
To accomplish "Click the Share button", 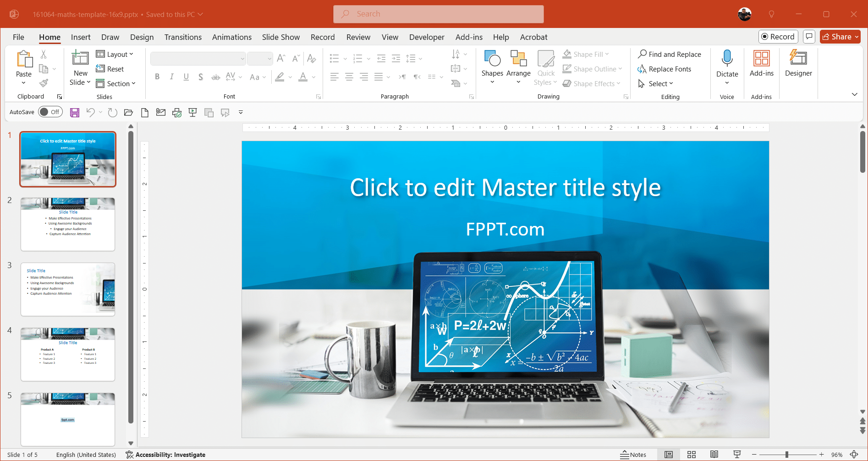I will 840,37.
